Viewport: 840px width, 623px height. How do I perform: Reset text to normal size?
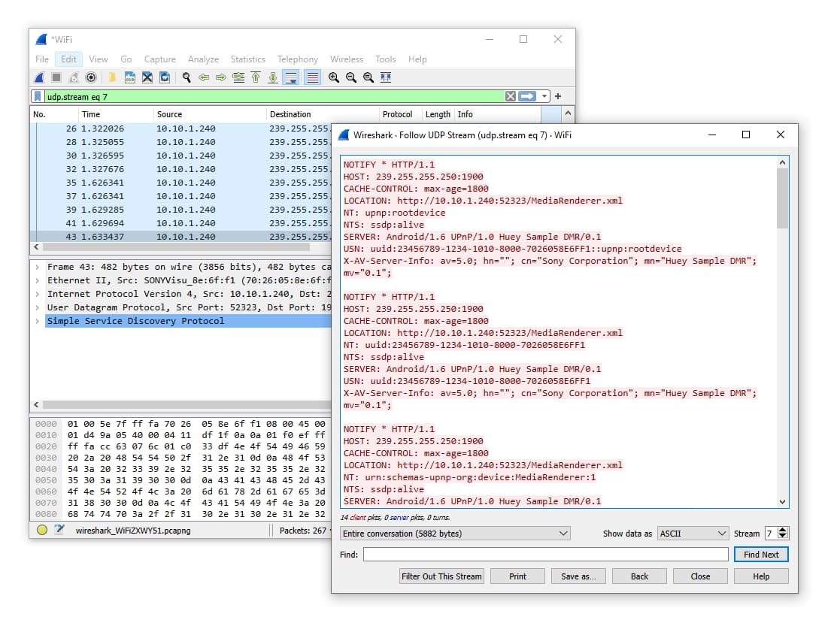coord(368,77)
